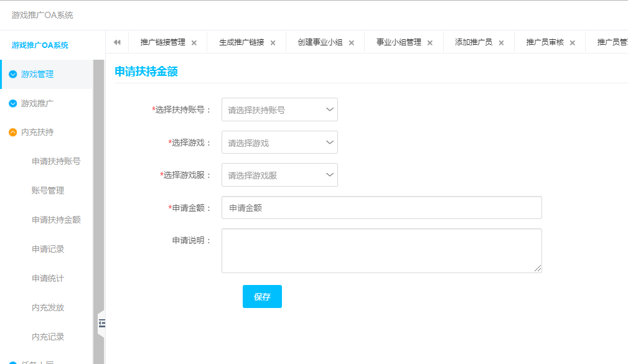
Task: Close the 事业小组管理 tab
Action: tap(429, 43)
